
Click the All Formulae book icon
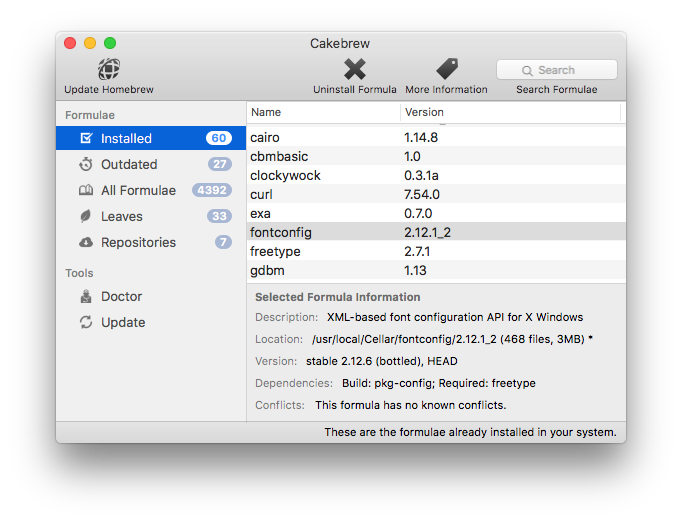86,190
